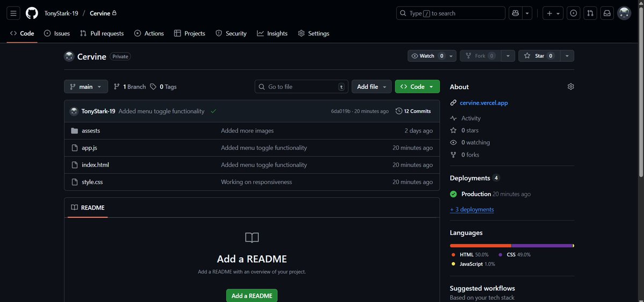Open the assests folder
Image resolution: width=644 pixels, height=302 pixels.
pos(91,130)
